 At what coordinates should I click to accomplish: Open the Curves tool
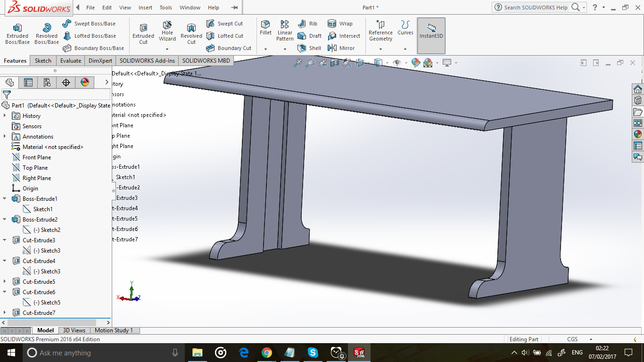point(405,28)
